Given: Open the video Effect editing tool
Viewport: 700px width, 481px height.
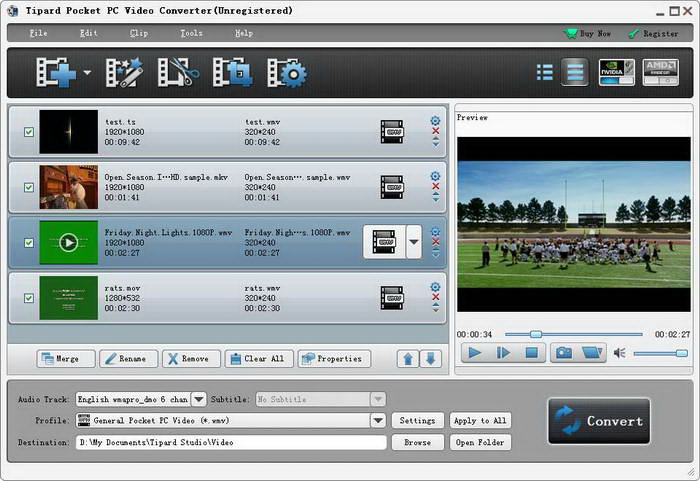Looking at the screenshot, I should pyautogui.click(x=124, y=72).
